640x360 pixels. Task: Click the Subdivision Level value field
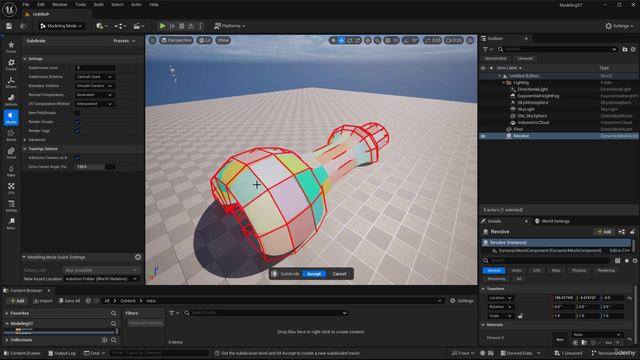[95, 68]
